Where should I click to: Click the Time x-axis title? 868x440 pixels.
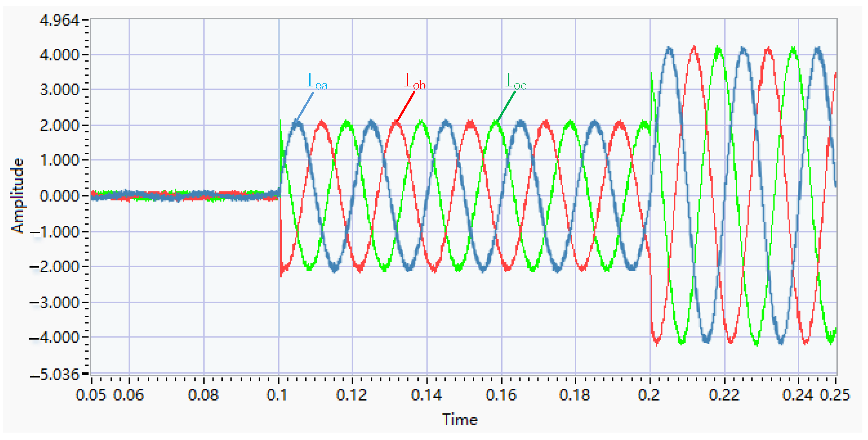459,419
